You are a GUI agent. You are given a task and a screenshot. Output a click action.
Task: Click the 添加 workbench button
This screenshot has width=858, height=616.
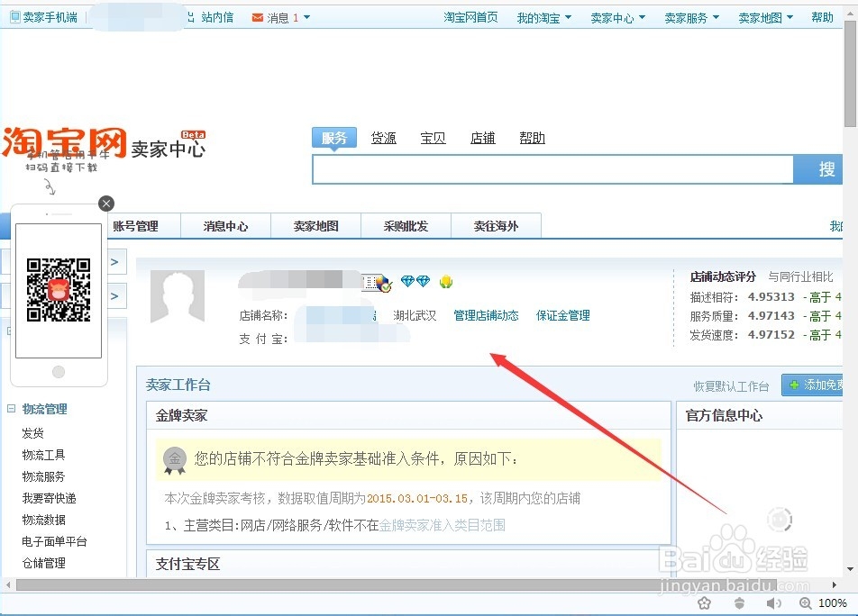coord(812,385)
